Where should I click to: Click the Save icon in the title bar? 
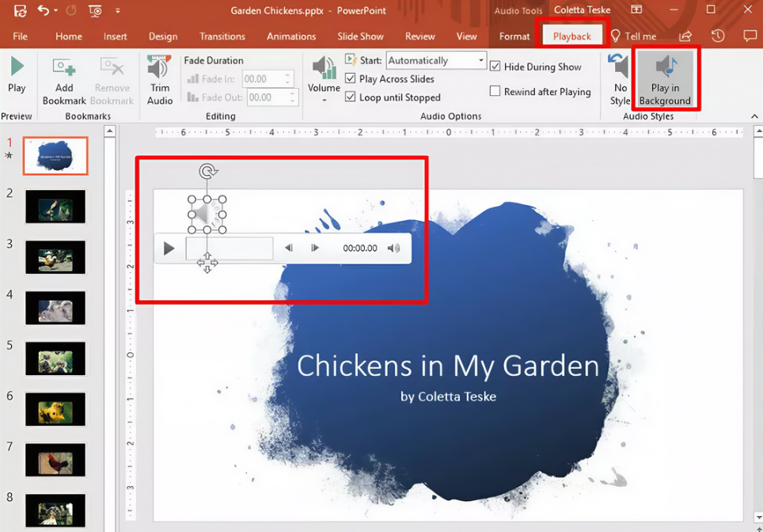20,10
